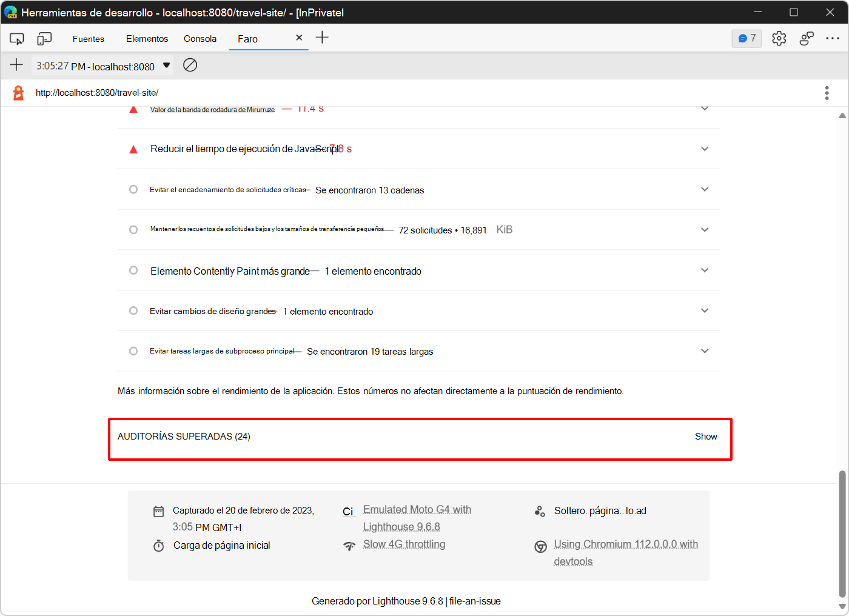Click 'Evitar cambios de diseño grandes' audit title
Image resolution: width=849 pixels, height=616 pixels.
coord(213,312)
